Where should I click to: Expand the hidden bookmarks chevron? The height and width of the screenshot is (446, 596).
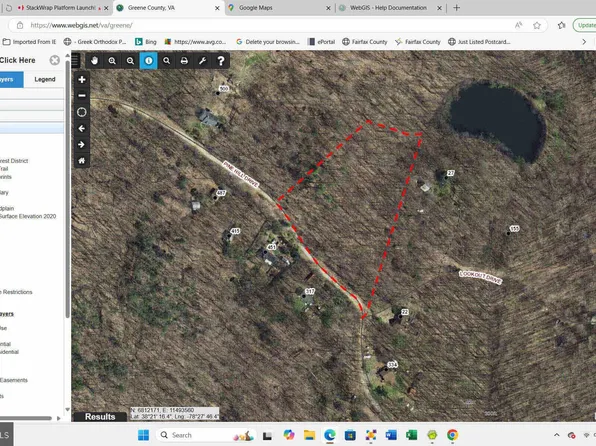(x=584, y=42)
